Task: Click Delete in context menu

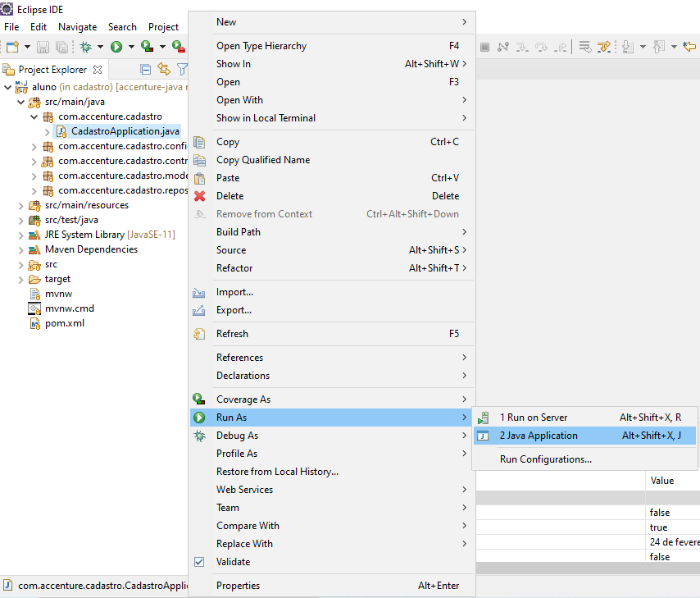Action: [331, 196]
